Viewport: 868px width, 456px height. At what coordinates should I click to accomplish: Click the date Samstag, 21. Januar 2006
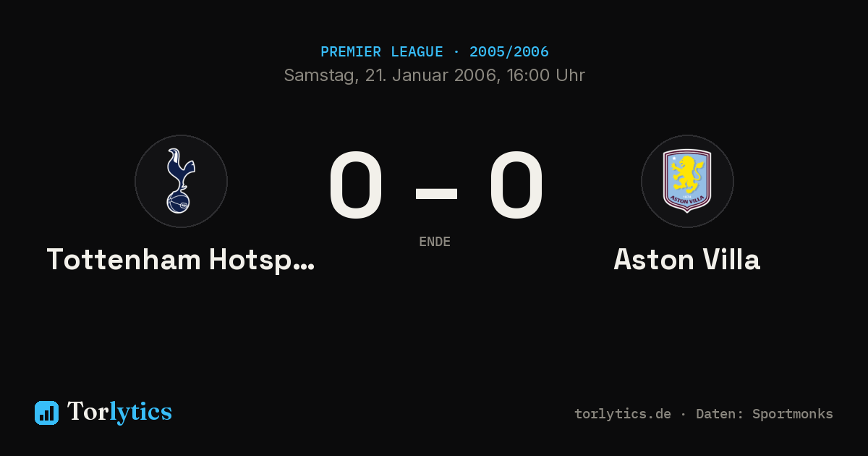coord(391,75)
